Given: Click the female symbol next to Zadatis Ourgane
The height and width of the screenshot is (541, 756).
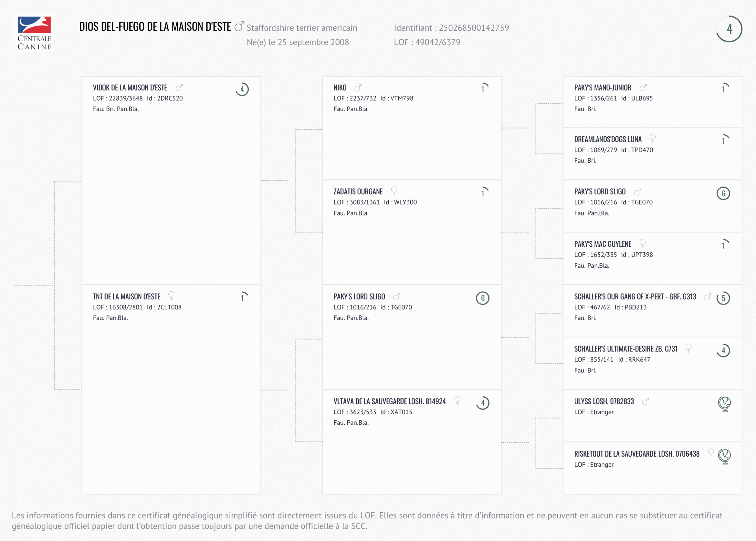Looking at the screenshot, I should click(394, 191).
